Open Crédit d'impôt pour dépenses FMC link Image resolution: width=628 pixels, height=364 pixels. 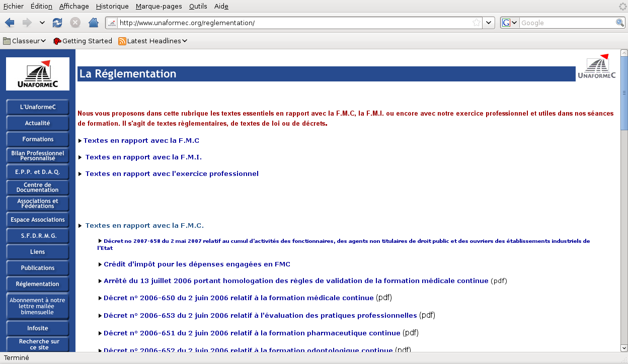pyautogui.click(x=197, y=264)
